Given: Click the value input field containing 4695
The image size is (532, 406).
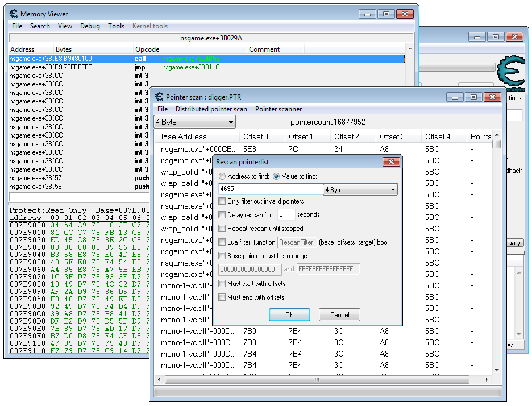Looking at the screenshot, I should (x=269, y=190).
